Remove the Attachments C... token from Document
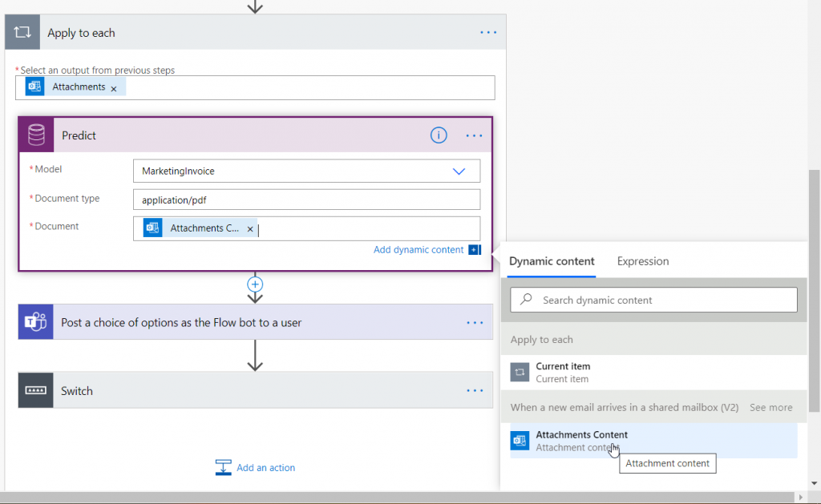The height and width of the screenshot is (504, 821). tap(249, 228)
